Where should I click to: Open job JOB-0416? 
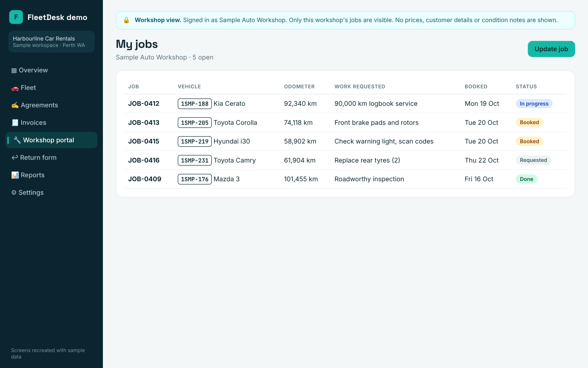144,160
